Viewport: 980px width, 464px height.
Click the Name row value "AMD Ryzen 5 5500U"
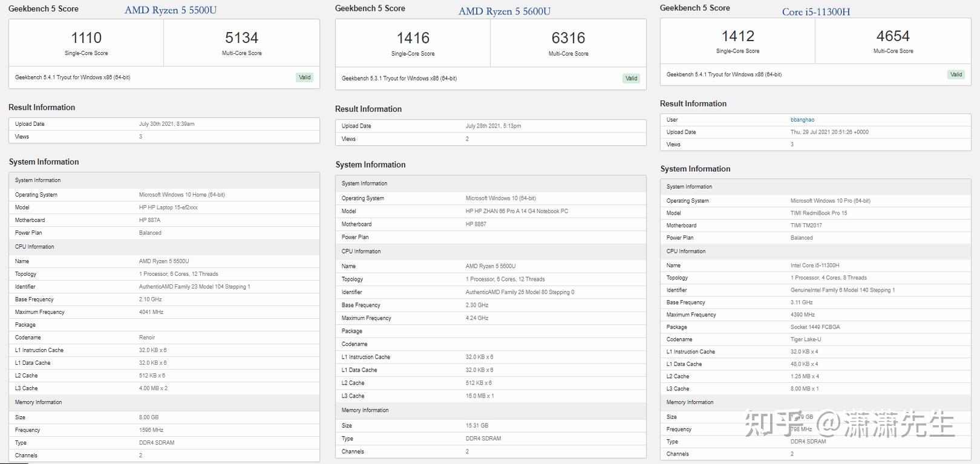[164, 261]
